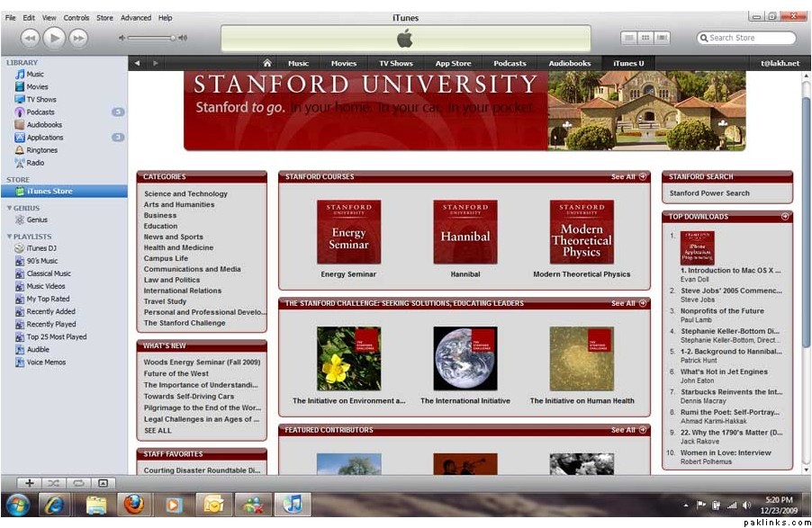This screenshot has height=528, width=812.
Task: Adjust the volume slider
Action: coord(152,38)
